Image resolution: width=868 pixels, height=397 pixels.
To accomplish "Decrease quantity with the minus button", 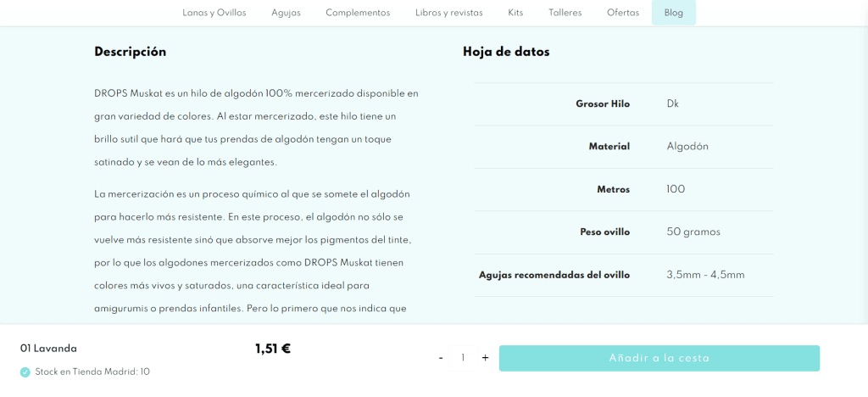I will [441, 358].
